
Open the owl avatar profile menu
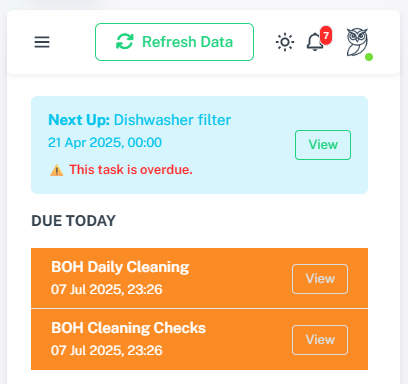pyautogui.click(x=357, y=42)
